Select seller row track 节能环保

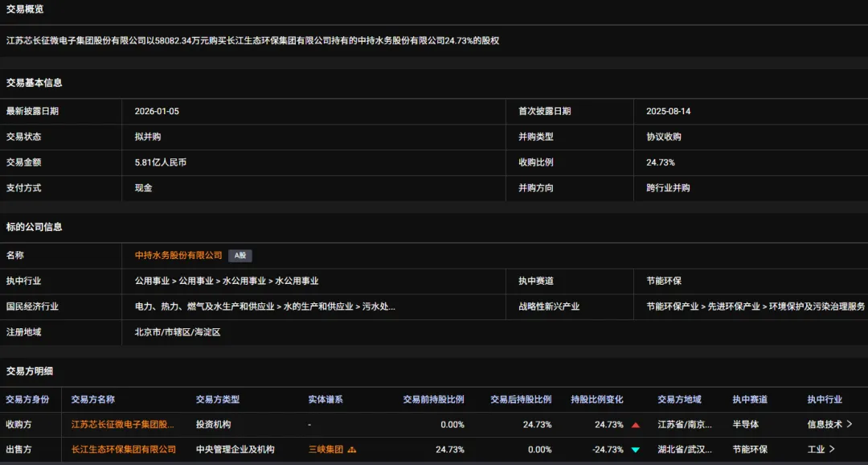[750, 450]
